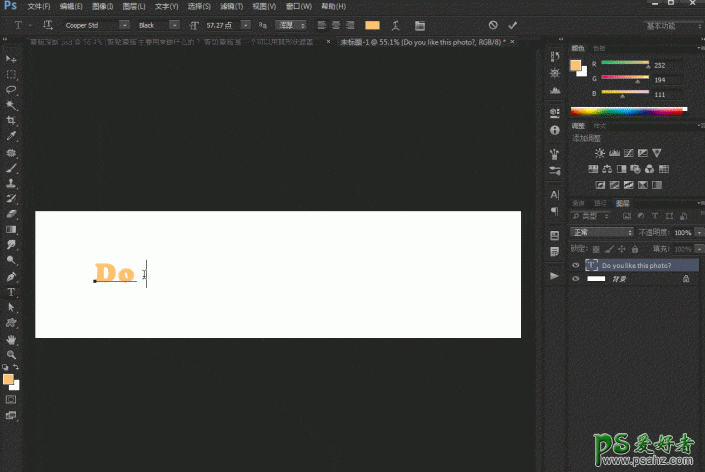This screenshot has width=705, height=472.
Task: Open the 文件(F) menu
Action: pyautogui.click(x=39, y=6)
